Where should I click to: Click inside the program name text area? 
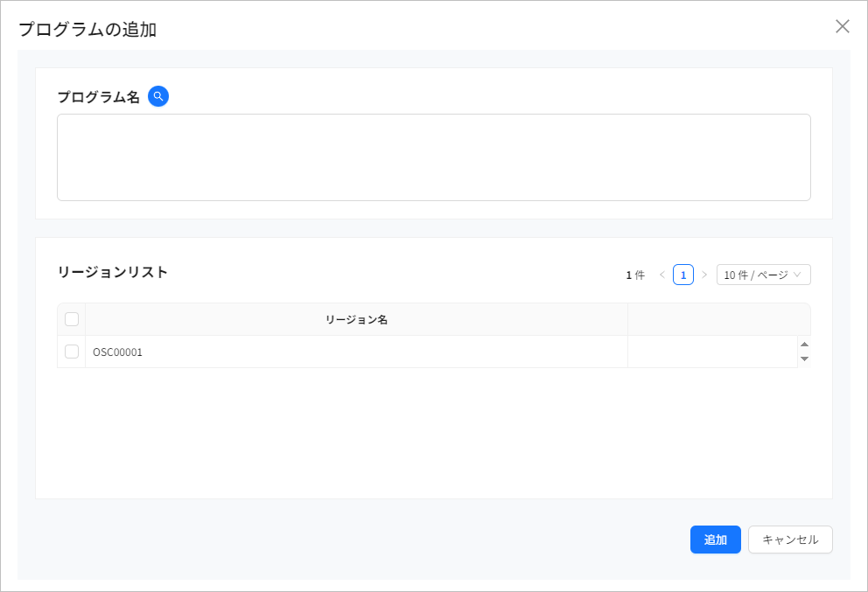click(x=433, y=156)
